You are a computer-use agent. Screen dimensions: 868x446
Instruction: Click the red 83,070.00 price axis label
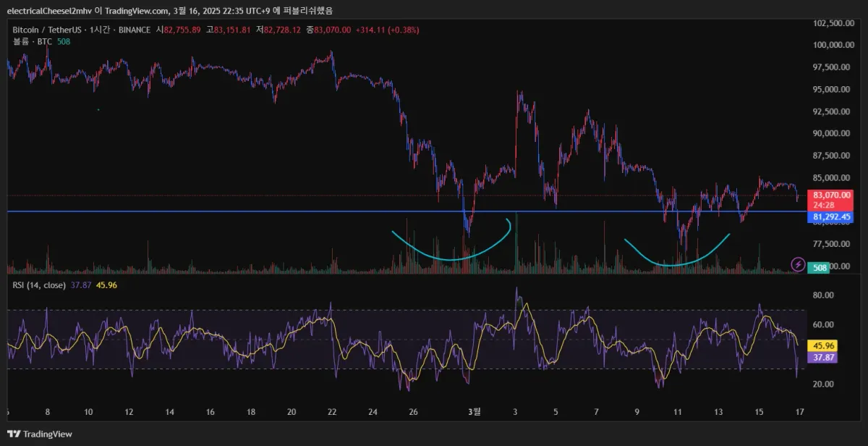831,195
